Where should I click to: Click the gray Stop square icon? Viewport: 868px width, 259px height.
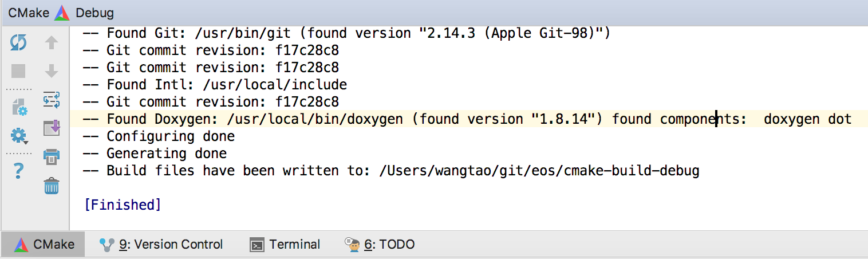18,71
